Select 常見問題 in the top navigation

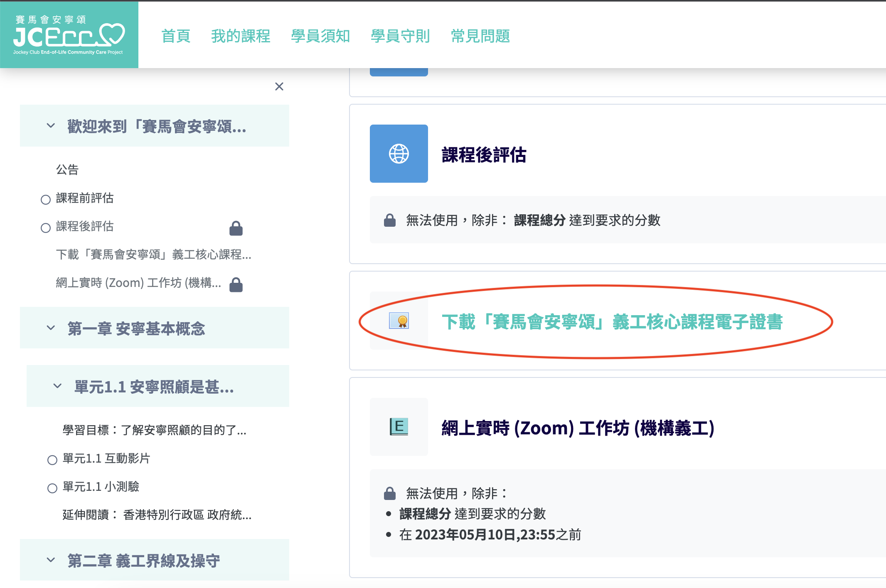(481, 37)
